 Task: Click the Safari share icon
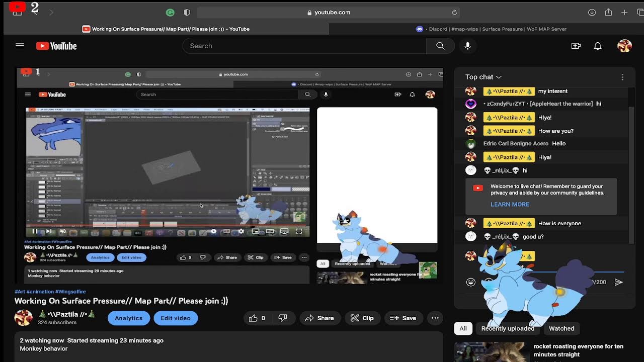click(608, 12)
